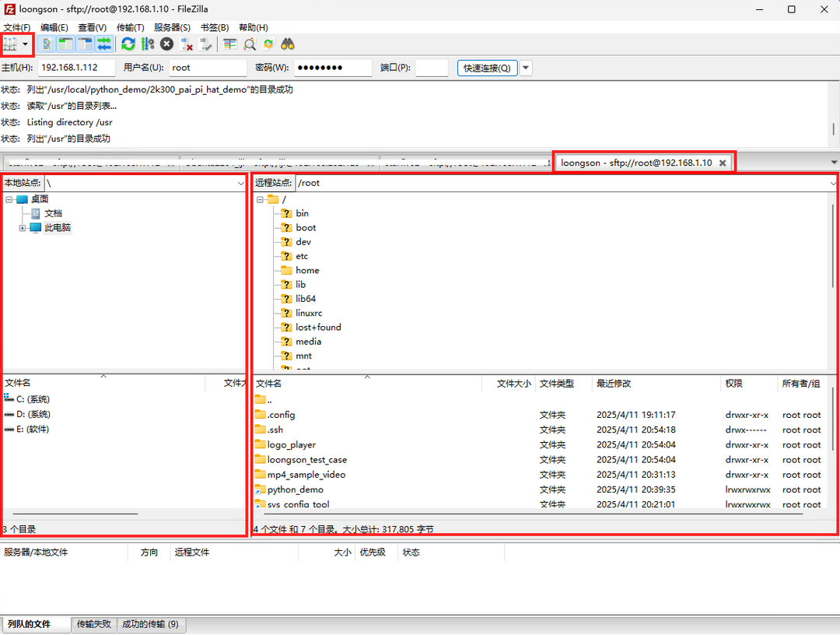Image resolution: width=840 pixels, height=635 pixels.
Task: Reconnect to the last server
Action: click(x=205, y=44)
